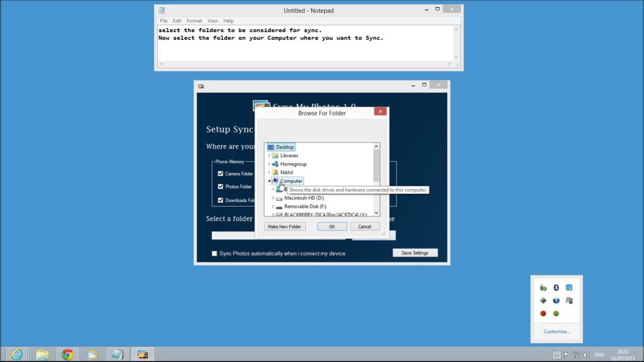Select the BLACKBERRY-70C4 drive entry

pos(326,214)
